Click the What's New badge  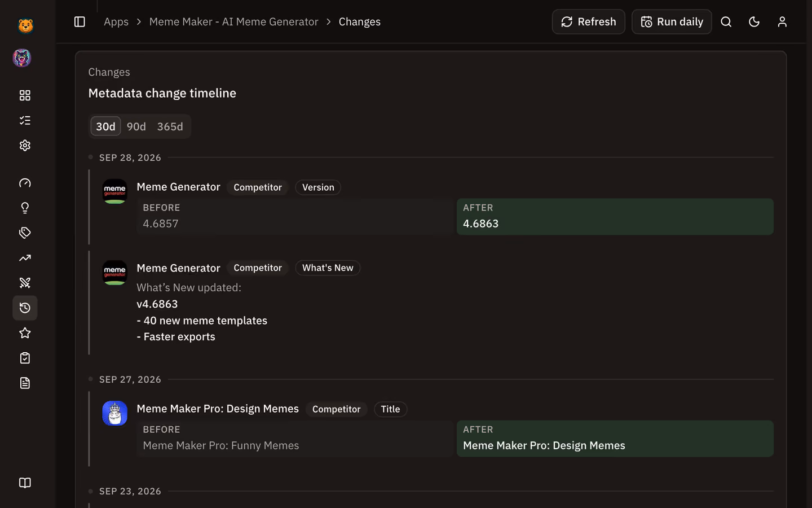[328, 268]
